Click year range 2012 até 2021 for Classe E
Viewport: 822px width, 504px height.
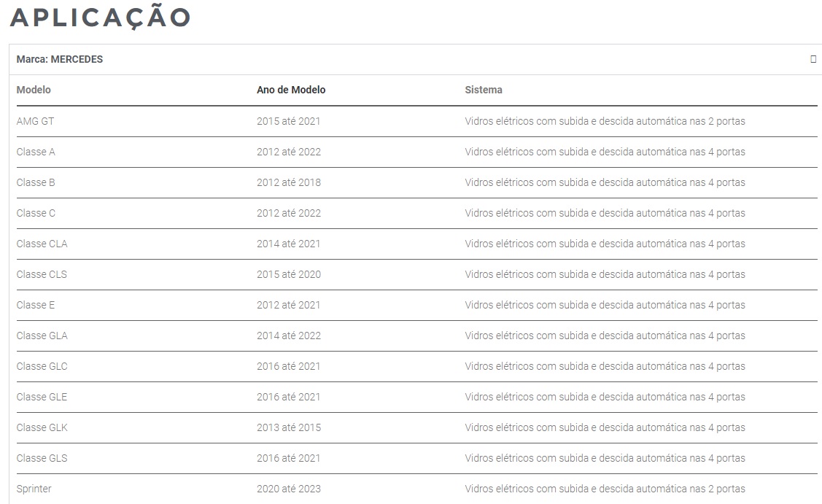288,305
